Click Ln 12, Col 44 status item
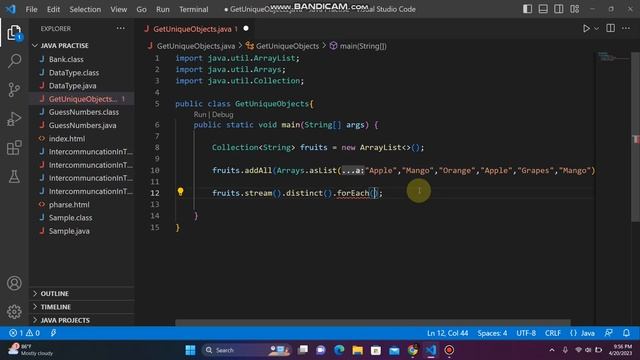 447,333
